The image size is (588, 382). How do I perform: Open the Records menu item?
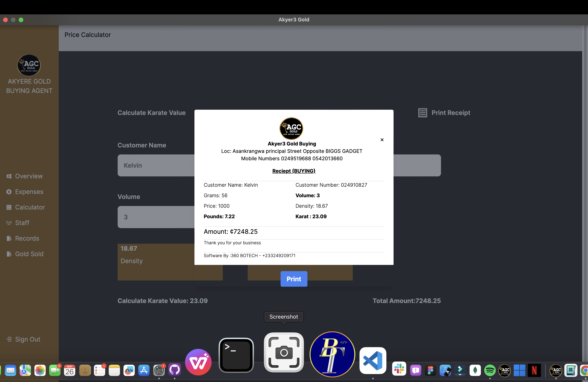click(x=27, y=238)
